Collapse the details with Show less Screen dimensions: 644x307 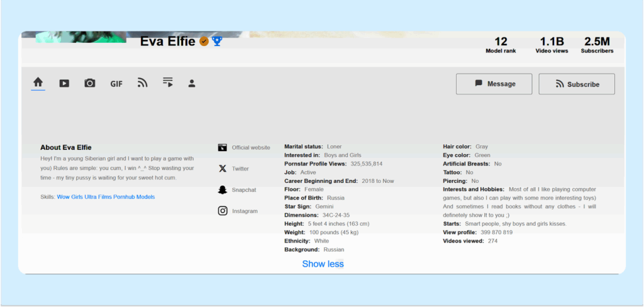[x=323, y=264]
